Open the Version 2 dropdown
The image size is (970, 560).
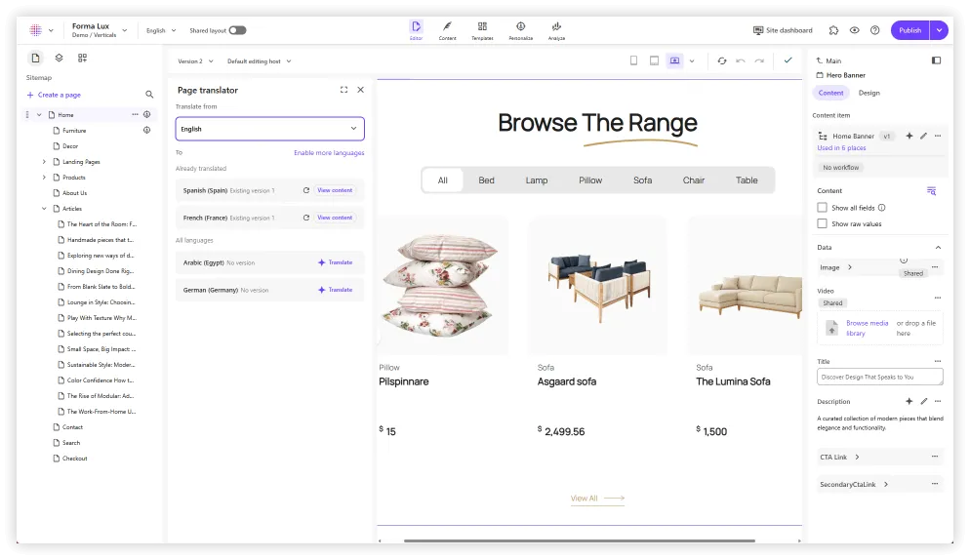(x=195, y=61)
